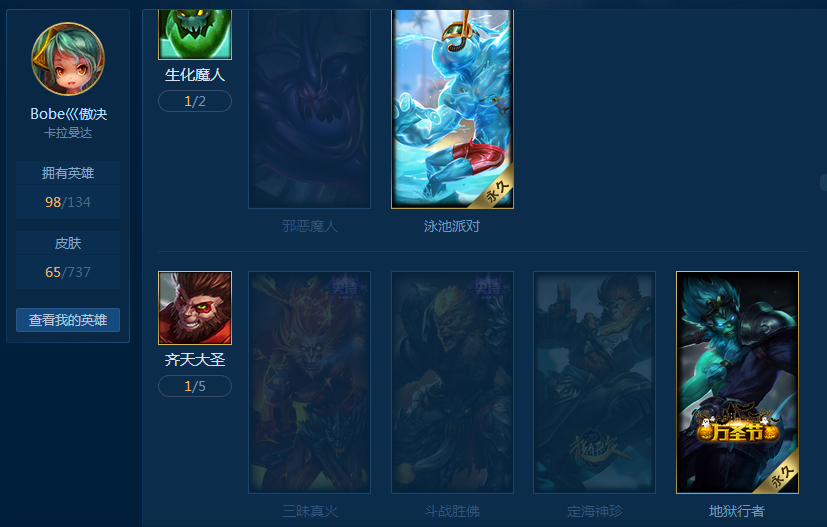The height and width of the screenshot is (527, 827).
Task: Click the 查看我的英雄 button
Action: click(x=68, y=320)
